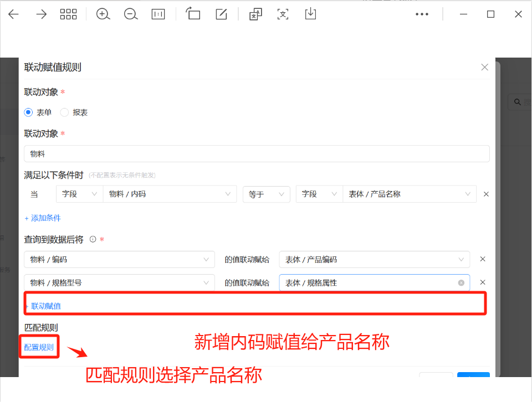Zoom in on the image
Image resolution: width=532 pixels, height=402 pixels.
tap(103, 14)
